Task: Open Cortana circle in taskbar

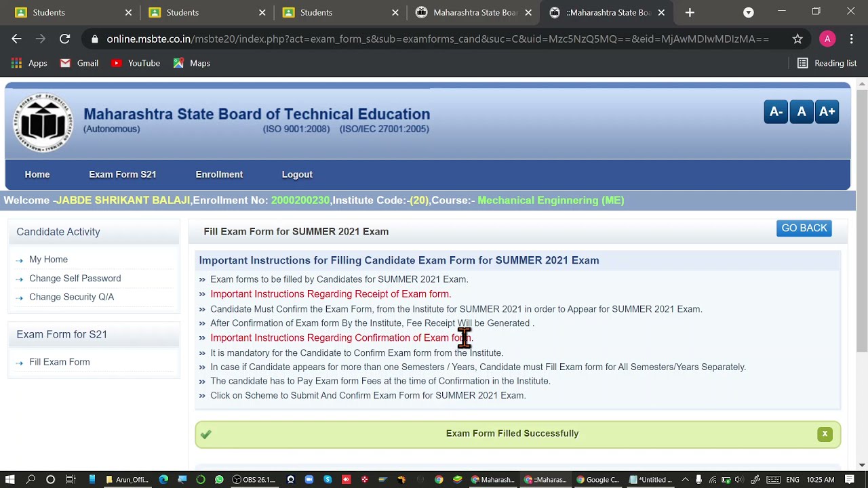Action: click(x=50, y=479)
